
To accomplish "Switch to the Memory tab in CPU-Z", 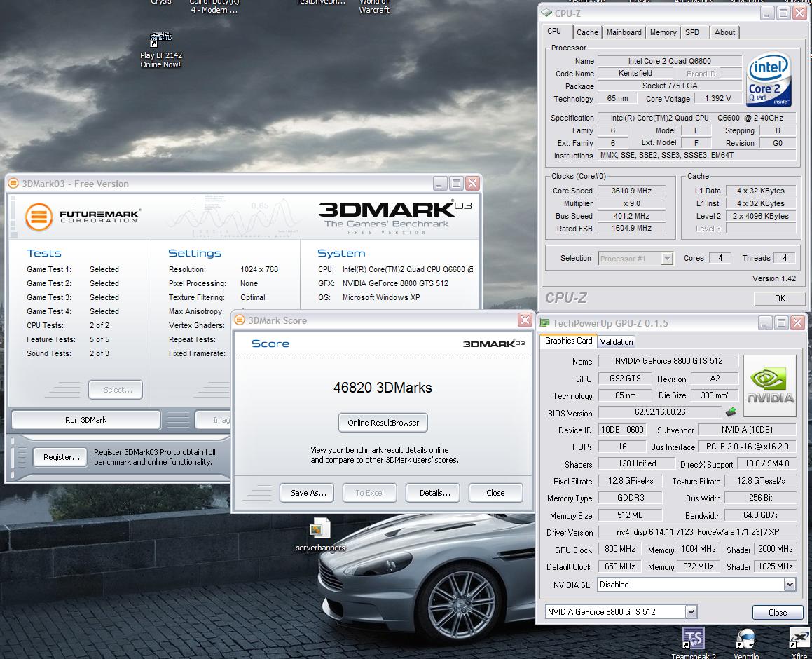I will 663,32.
